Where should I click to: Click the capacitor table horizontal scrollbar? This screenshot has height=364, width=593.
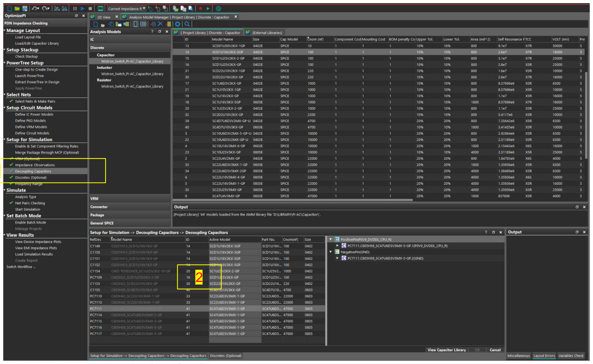(293, 200)
